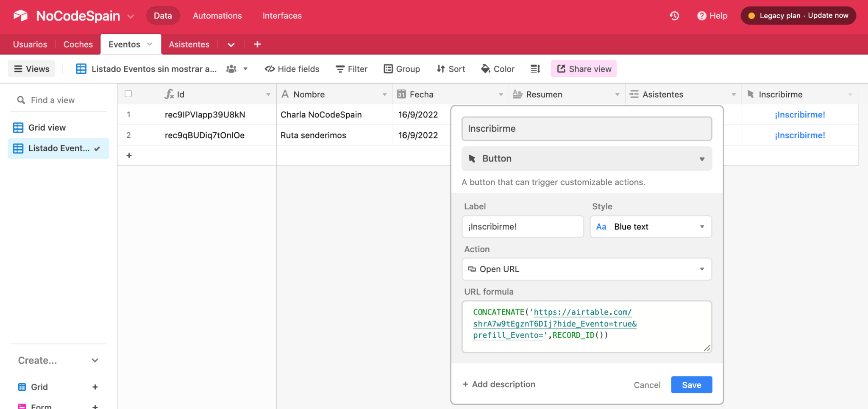Screen dimensions: 868x409
Task: Open the Filter options
Action: pos(351,69)
